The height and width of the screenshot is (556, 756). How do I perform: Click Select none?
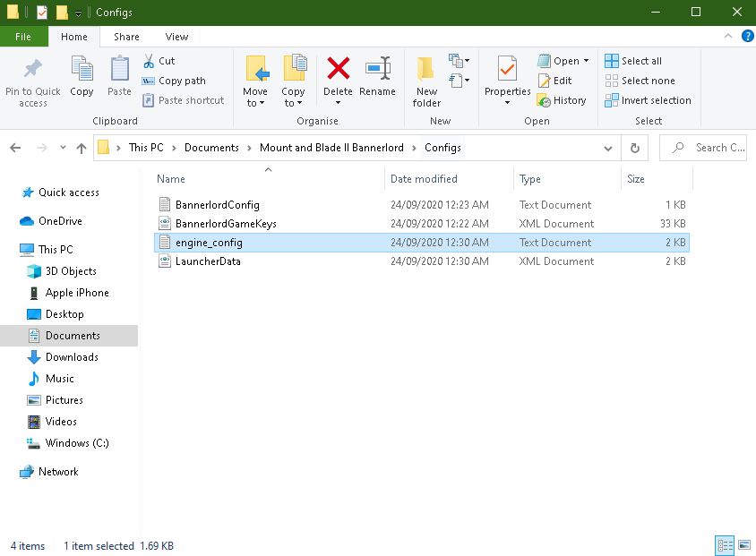pyautogui.click(x=640, y=81)
